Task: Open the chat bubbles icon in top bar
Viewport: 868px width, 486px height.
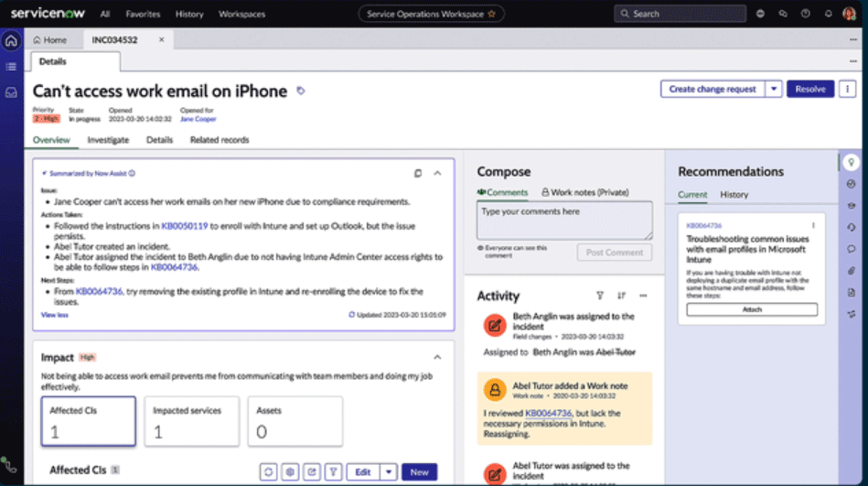Action: [x=783, y=14]
